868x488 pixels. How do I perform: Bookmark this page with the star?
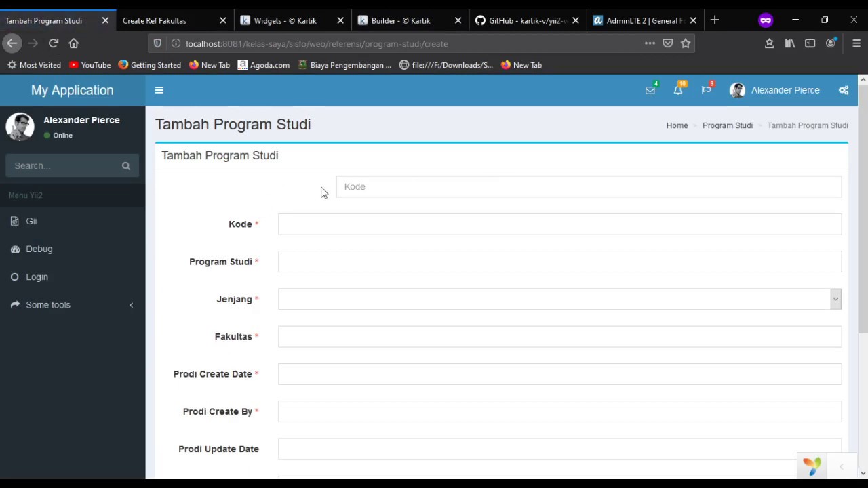[x=686, y=43]
